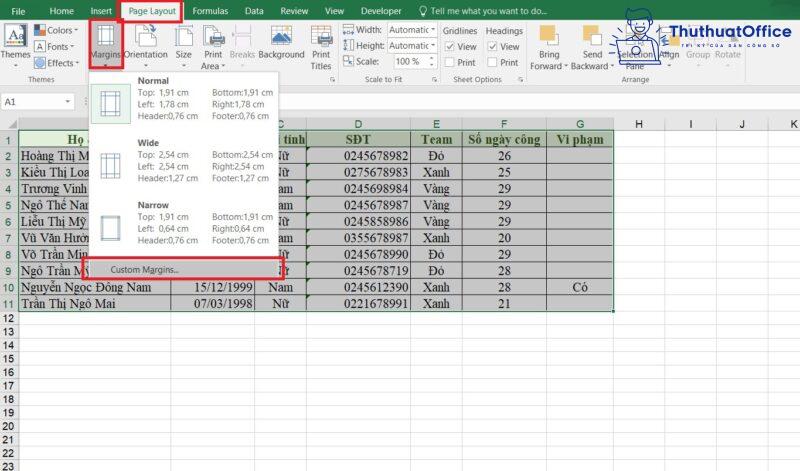Switch to the Insert tab
Screen dimensions: 800x471
click(x=101, y=11)
